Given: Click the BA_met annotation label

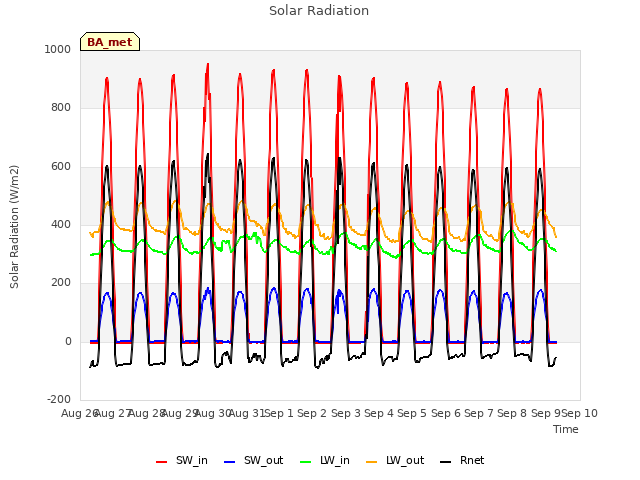Looking at the screenshot, I should [110, 42].
